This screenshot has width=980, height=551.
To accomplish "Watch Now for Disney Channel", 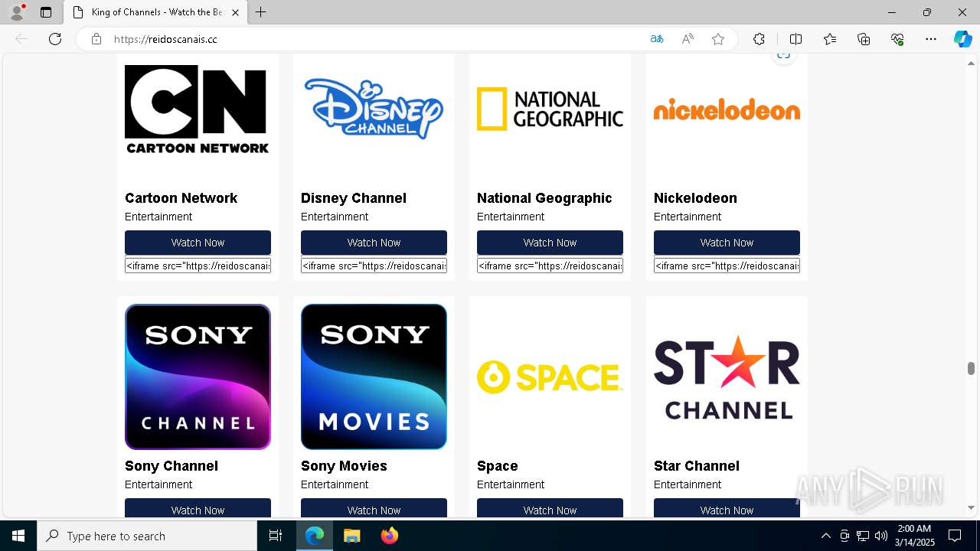I will pos(374,243).
